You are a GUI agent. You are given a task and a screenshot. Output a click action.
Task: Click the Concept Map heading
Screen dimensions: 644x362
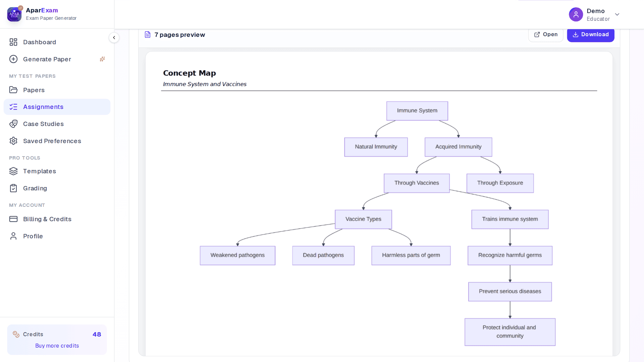tap(190, 73)
